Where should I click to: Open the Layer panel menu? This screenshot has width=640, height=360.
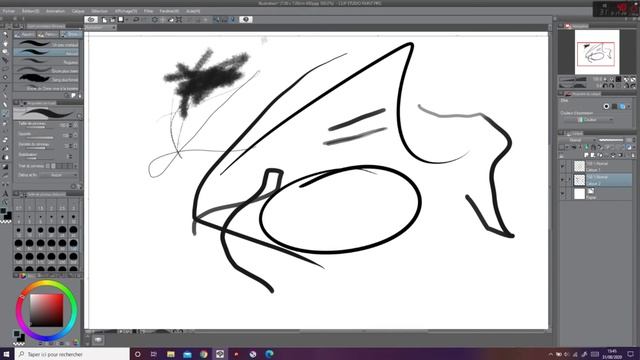tap(561, 133)
